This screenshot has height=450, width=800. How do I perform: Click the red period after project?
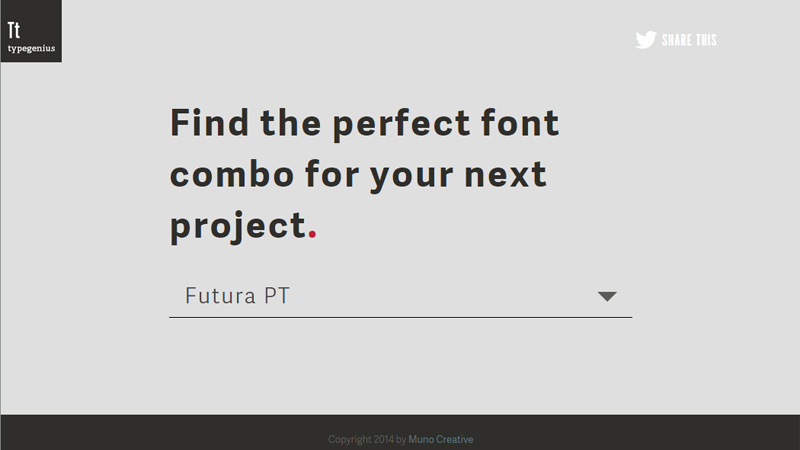[x=312, y=234]
